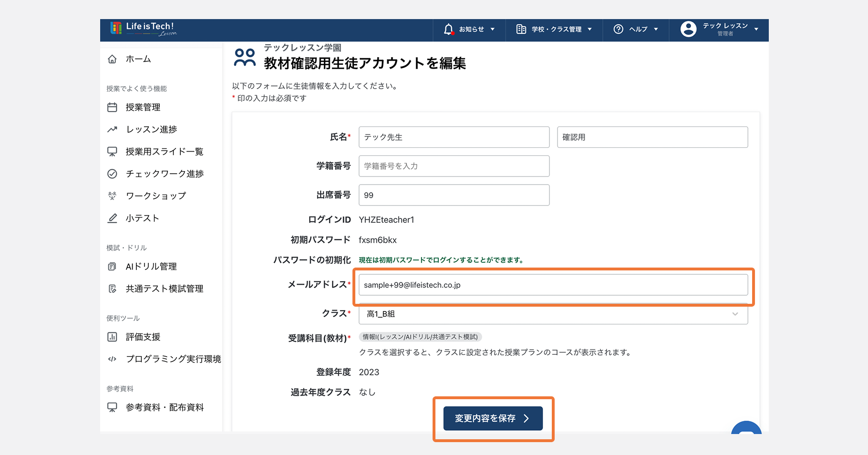Image resolution: width=868 pixels, height=455 pixels.
Task: Click the home icon in sidebar
Action: pyautogui.click(x=112, y=59)
